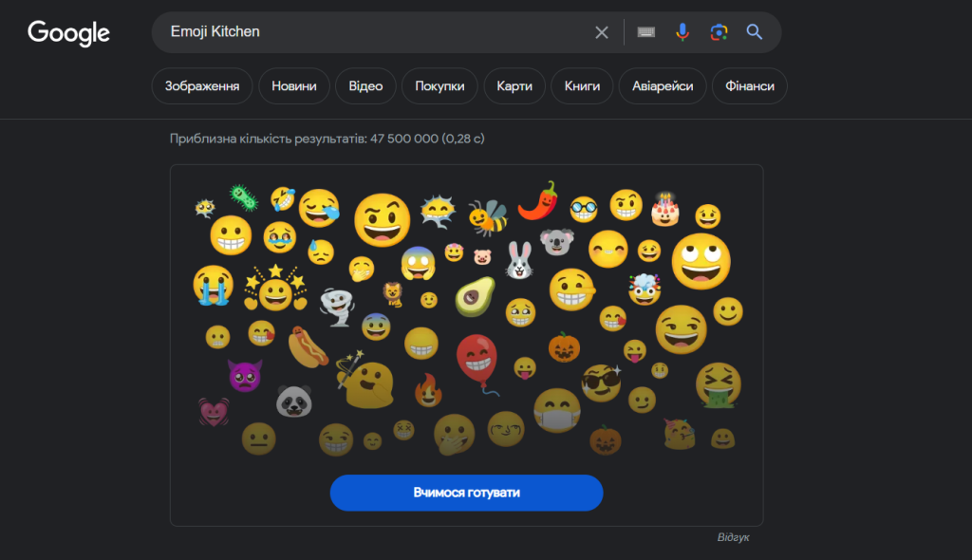This screenshot has width=972, height=560.
Task: Switch to the Фінанси filter
Action: [x=750, y=86]
